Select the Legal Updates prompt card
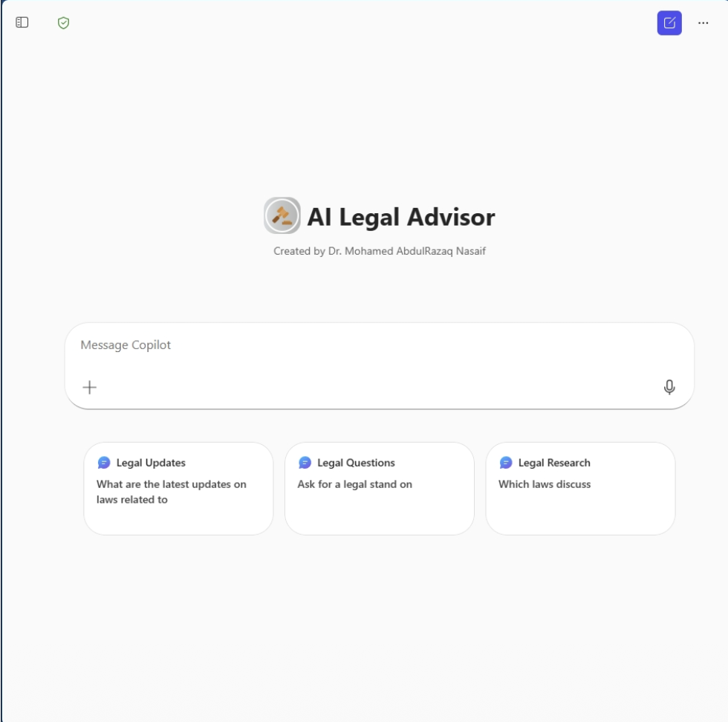The width and height of the screenshot is (728, 722). [x=178, y=489]
